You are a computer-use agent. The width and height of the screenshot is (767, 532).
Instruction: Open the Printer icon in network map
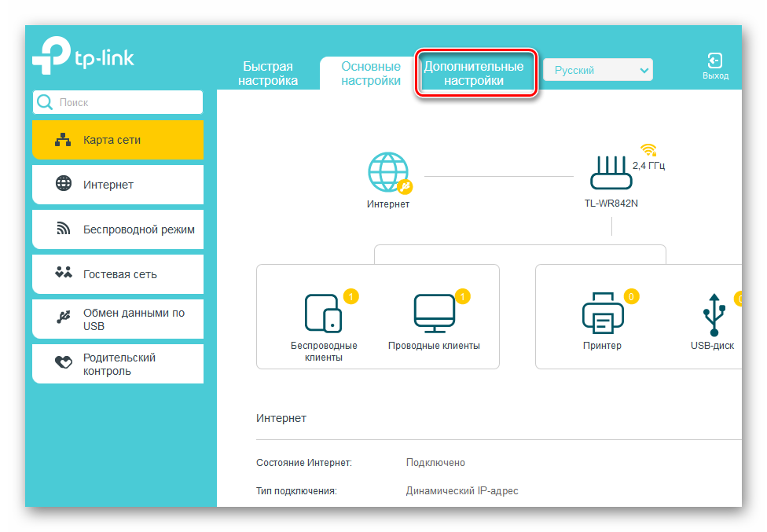click(x=603, y=314)
